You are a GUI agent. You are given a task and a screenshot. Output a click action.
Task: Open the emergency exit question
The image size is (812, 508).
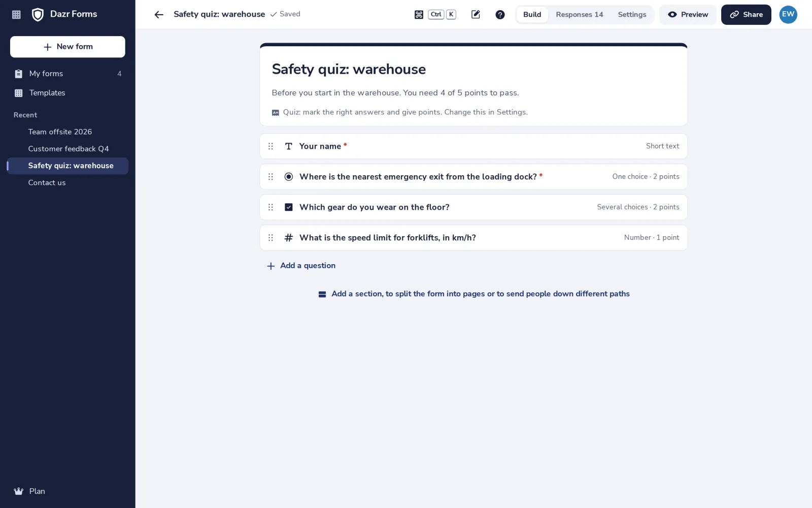click(x=473, y=177)
